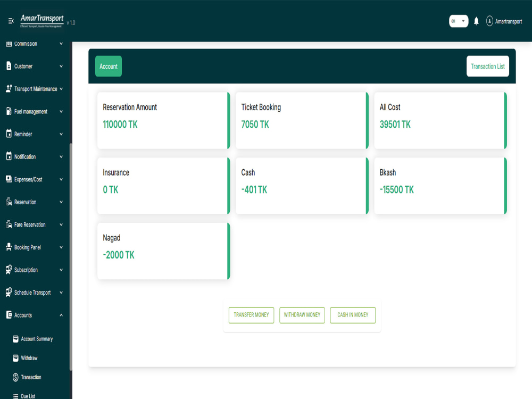The height and width of the screenshot is (399, 532).
Task: Select the Insurance card
Action: [163, 186]
